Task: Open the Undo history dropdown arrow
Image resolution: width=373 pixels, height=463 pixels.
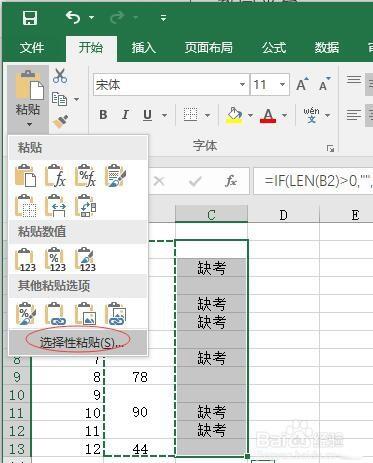Action: click(x=91, y=17)
